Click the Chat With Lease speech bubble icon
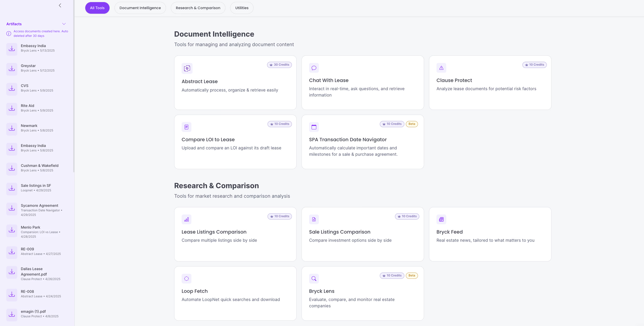This screenshot has width=644, height=326. (x=314, y=68)
